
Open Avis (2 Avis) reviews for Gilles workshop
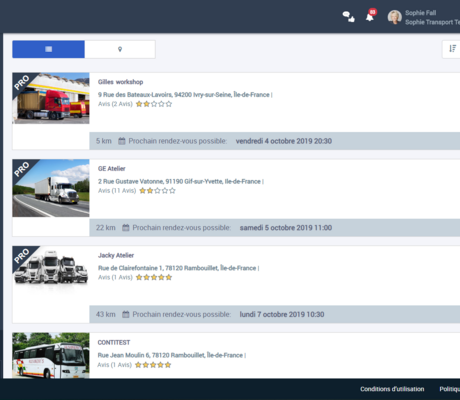click(x=115, y=104)
